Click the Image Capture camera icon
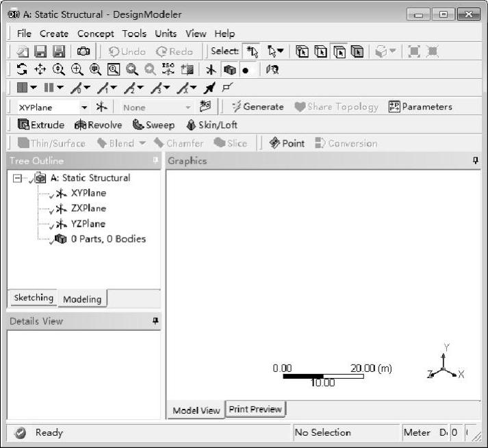Screen dimensions: 488x448 [83, 51]
